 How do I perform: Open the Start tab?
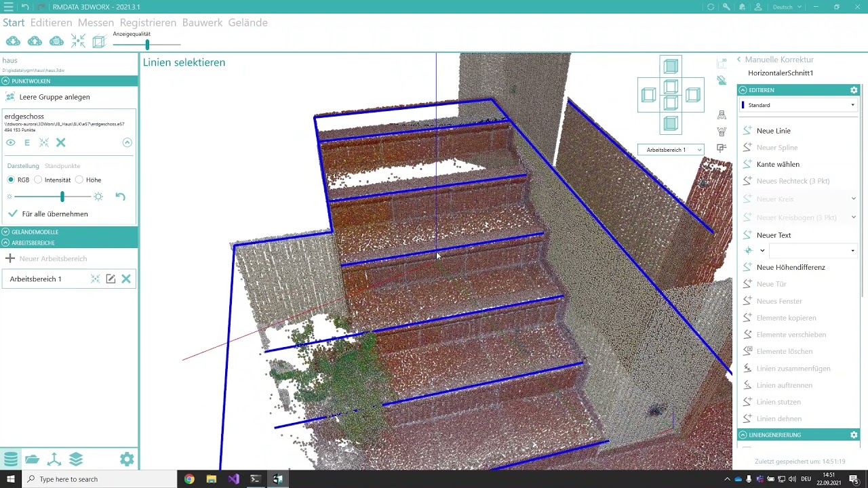[x=14, y=22]
